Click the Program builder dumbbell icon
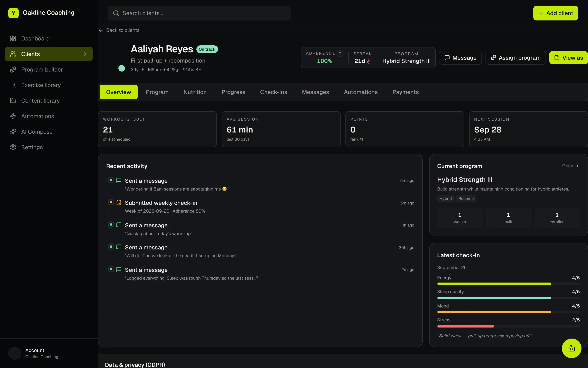Viewport: 588px width, 368px height. (13, 70)
